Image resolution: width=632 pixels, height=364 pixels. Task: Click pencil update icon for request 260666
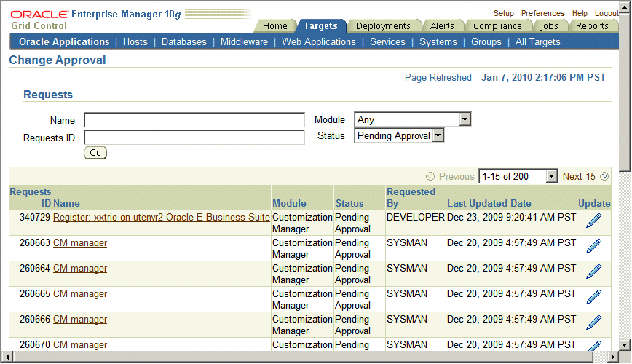pyautogui.click(x=593, y=323)
